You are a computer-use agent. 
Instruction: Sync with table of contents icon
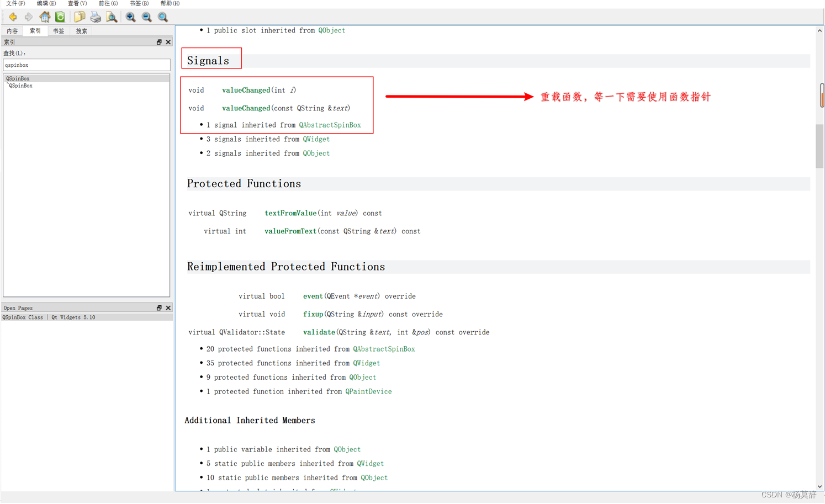coord(60,17)
